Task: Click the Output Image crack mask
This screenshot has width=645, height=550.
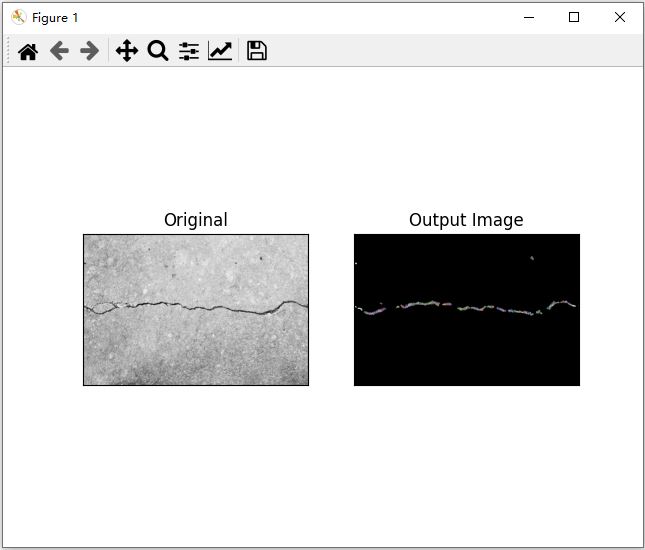Action: click(467, 310)
